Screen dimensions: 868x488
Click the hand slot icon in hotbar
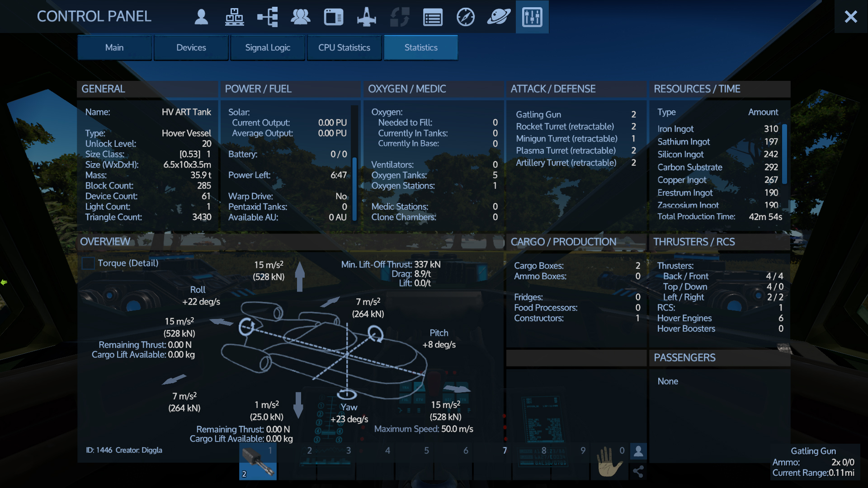[x=610, y=461]
